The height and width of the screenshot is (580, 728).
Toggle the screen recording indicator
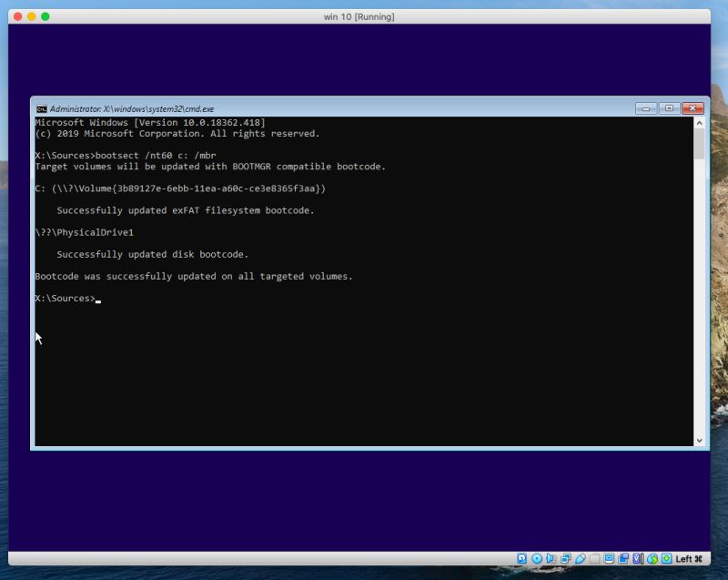pyautogui.click(x=624, y=557)
